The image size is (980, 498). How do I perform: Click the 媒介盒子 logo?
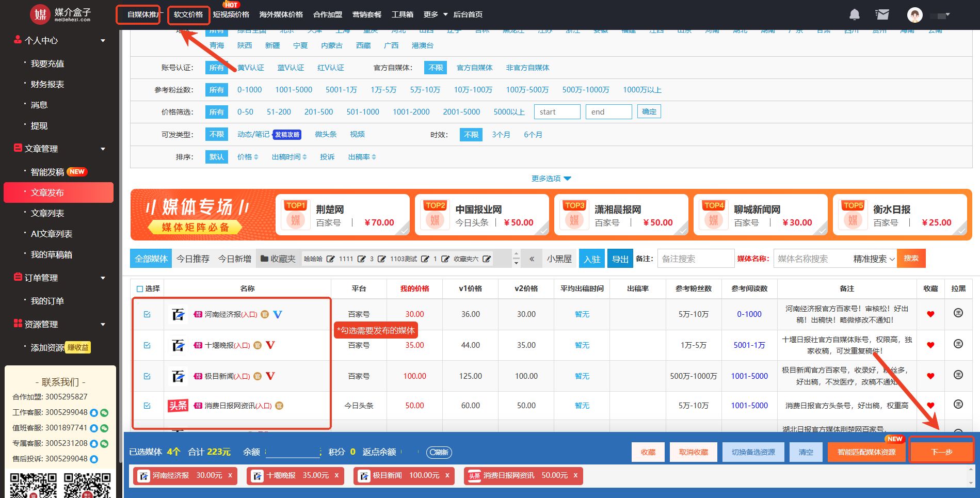coord(60,14)
